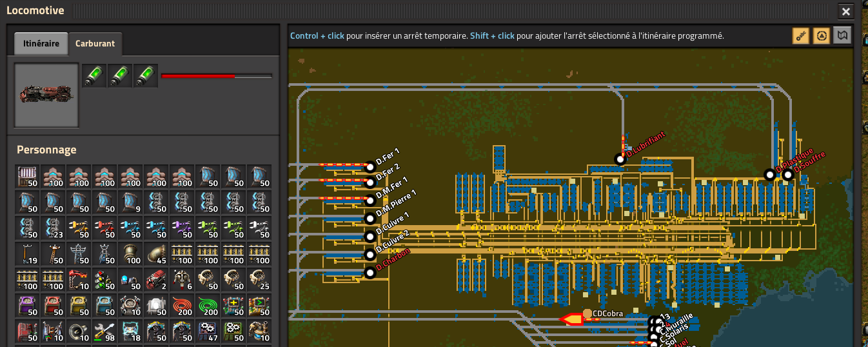Select the green wire stack of 200
The height and width of the screenshot is (347, 868).
[208, 306]
